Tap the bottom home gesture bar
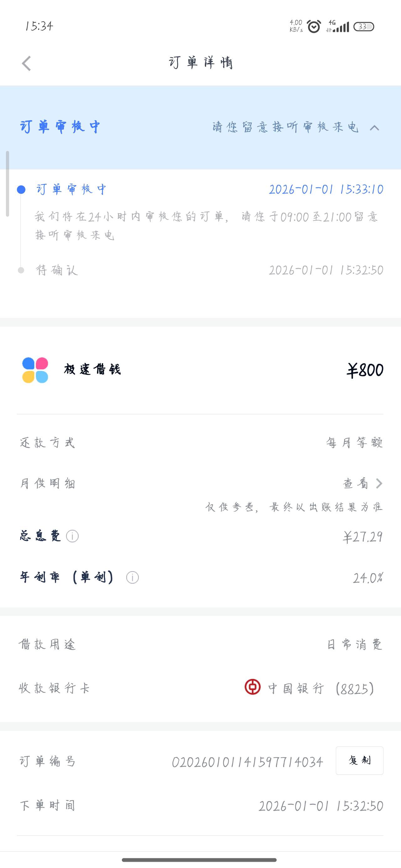401x868 pixels. click(199, 860)
